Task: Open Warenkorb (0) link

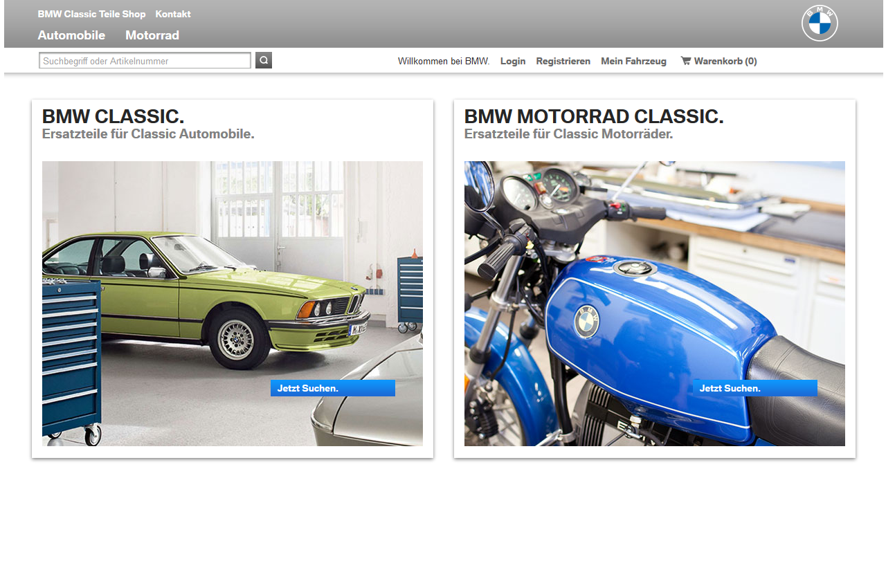Action: click(725, 61)
